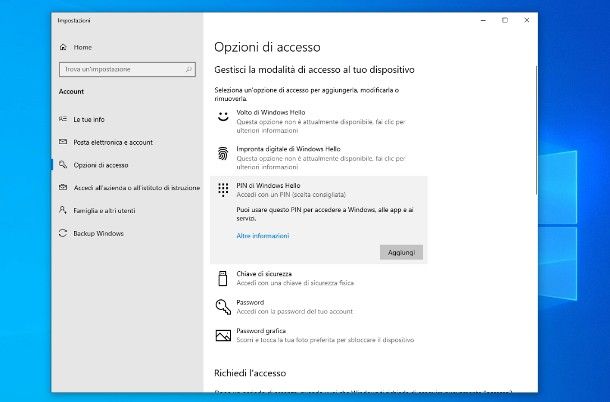Open 'Posta elettronica e account'
Image resolution: width=610 pixels, height=402 pixels.
coord(113,142)
